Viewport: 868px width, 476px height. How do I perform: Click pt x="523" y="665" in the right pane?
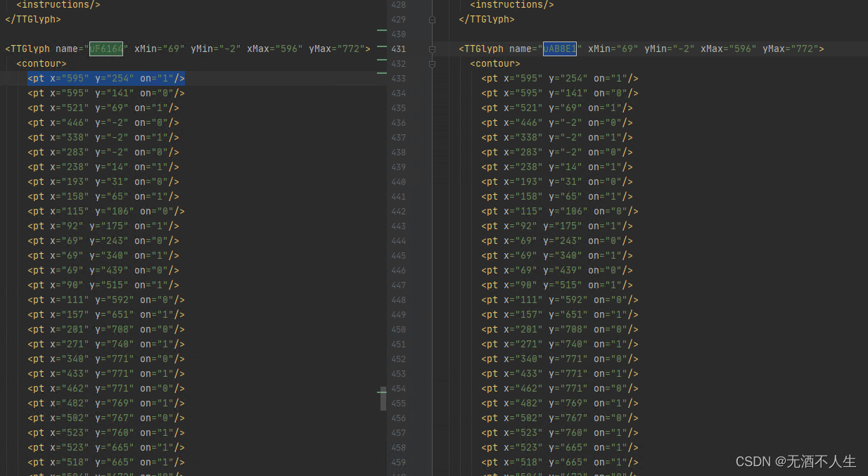(x=560, y=447)
